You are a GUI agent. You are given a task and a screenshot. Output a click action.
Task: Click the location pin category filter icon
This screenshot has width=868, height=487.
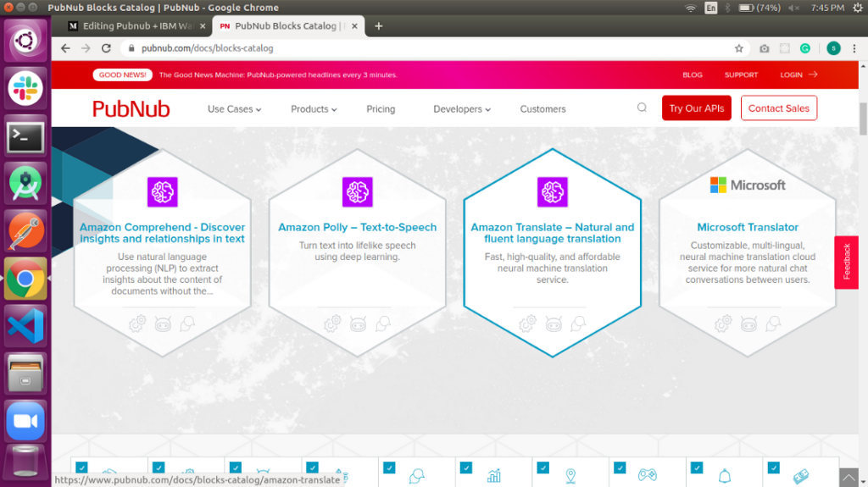570,475
